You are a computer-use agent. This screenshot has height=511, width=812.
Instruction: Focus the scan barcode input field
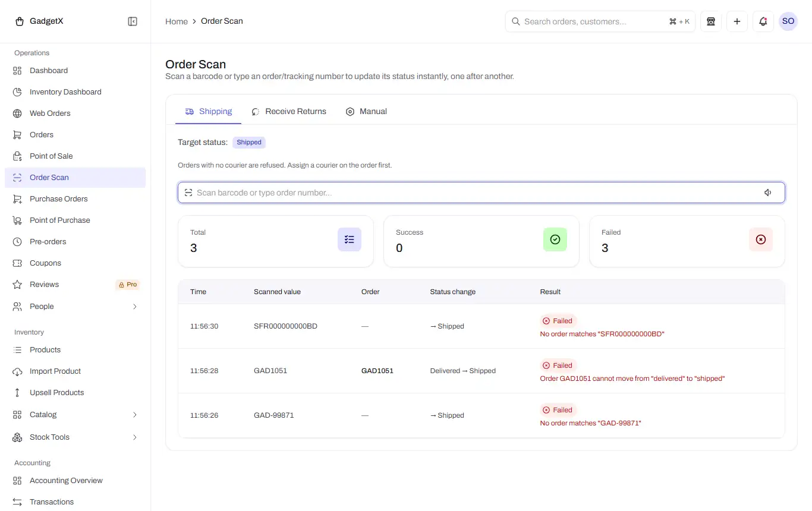[x=481, y=193]
